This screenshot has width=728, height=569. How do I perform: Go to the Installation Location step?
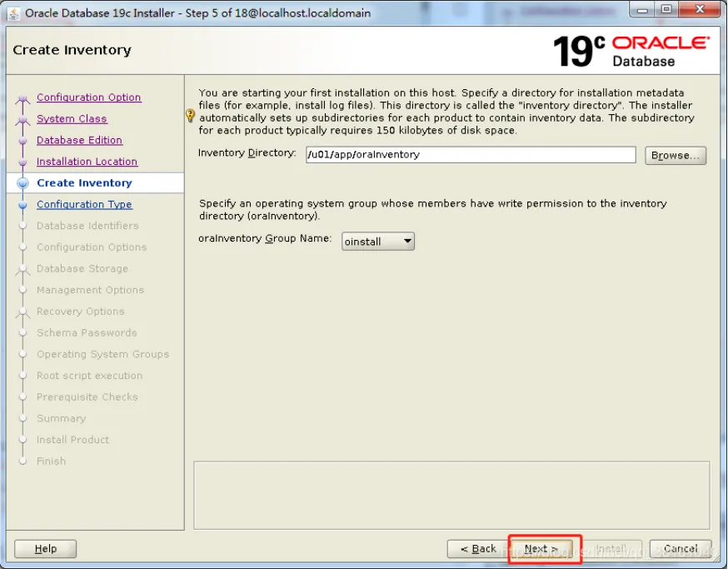click(87, 161)
